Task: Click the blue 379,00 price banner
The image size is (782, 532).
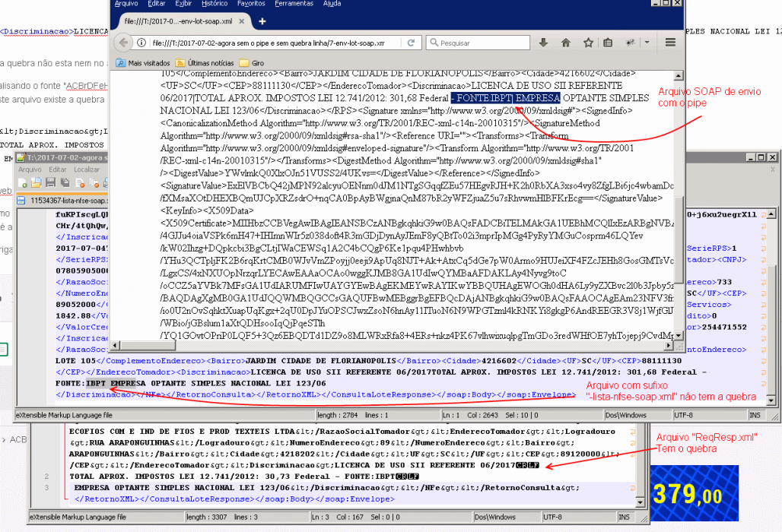Action: (x=695, y=493)
